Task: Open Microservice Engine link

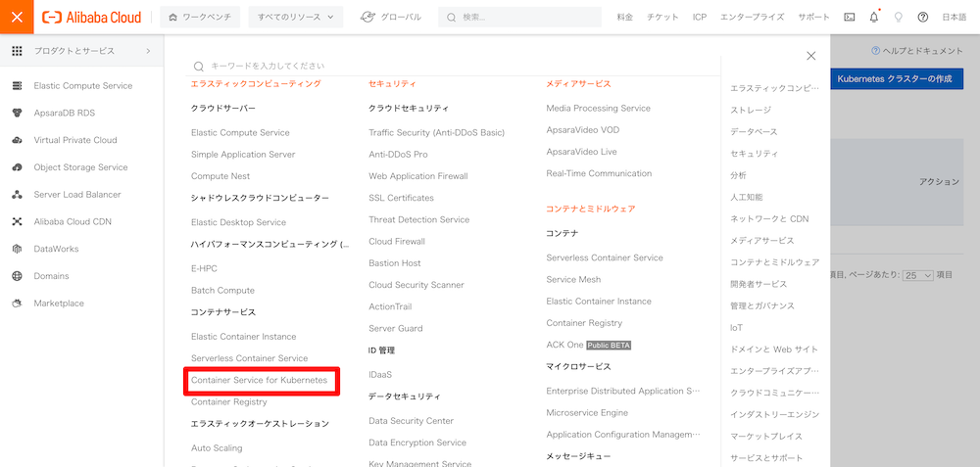Action: [587, 413]
